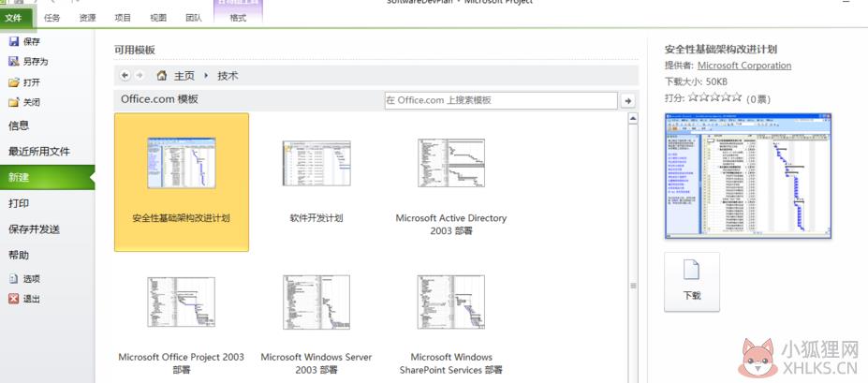This screenshot has height=383, width=868.
Task: Click the Save (保存) icon
Action: (x=14, y=41)
